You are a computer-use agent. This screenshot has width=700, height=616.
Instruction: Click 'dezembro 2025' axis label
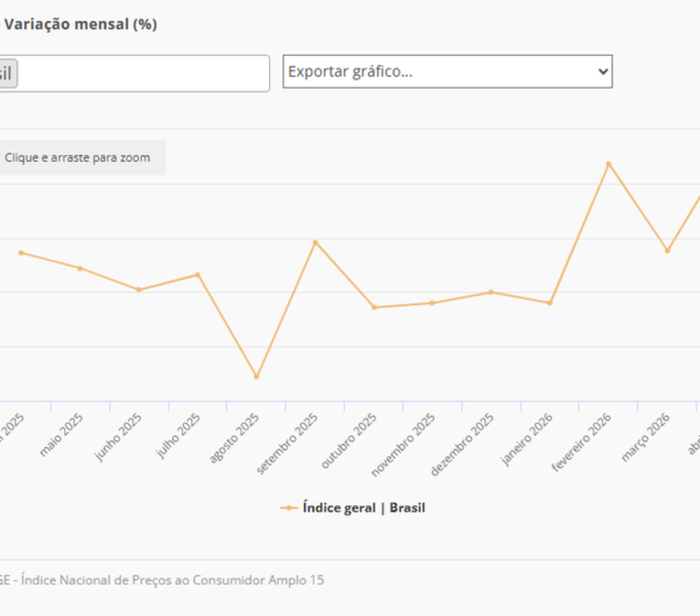pyautogui.click(x=462, y=444)
